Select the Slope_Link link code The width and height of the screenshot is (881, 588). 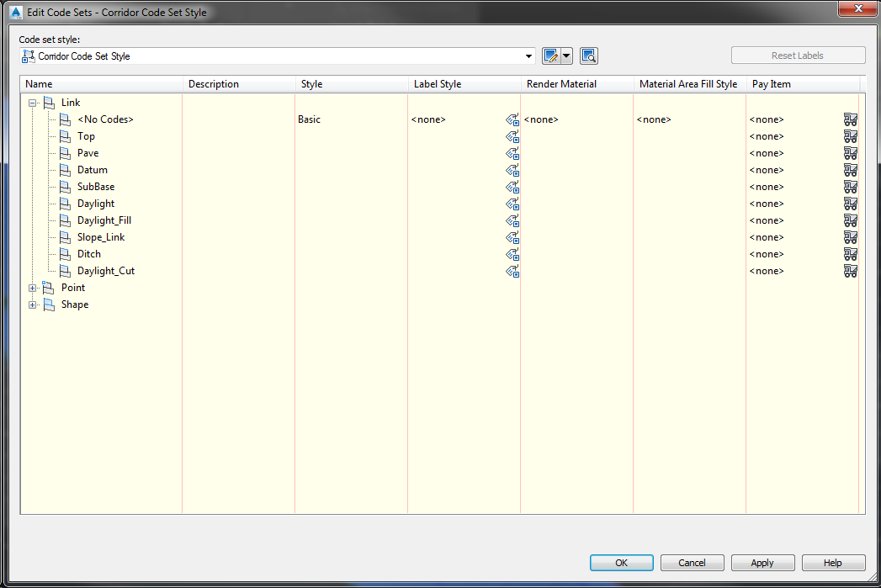pos(101,237)
